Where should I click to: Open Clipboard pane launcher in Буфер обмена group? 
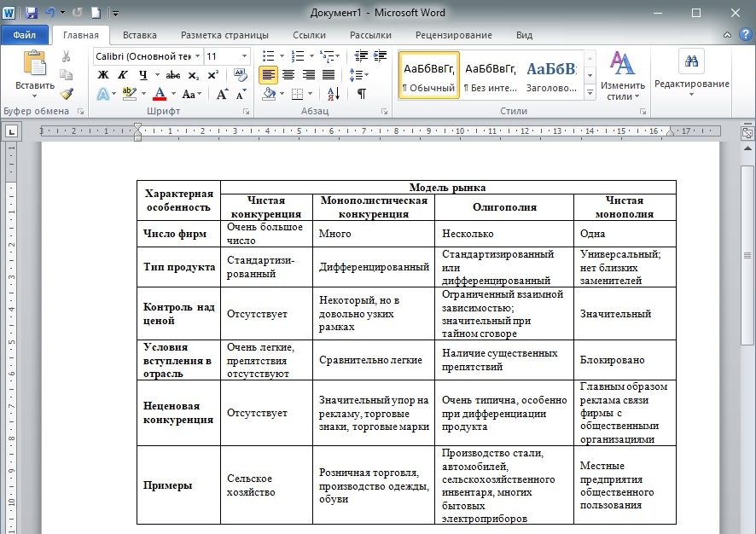click(x=80, y=112)
